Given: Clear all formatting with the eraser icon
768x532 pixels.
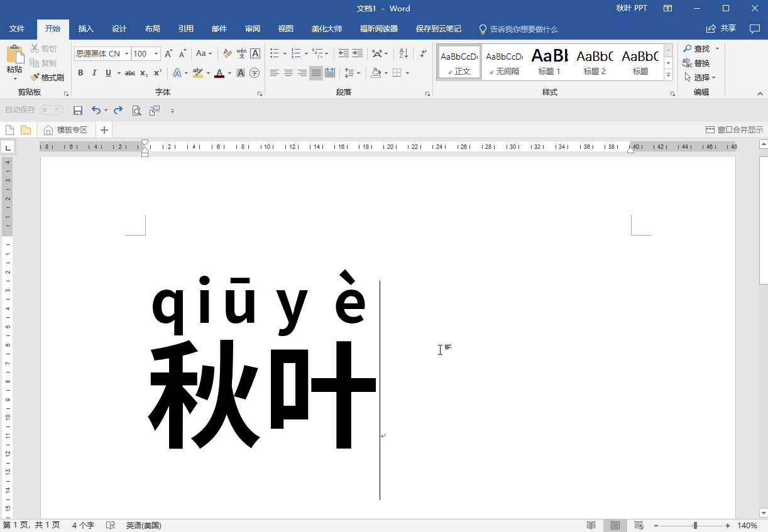Looking at the screenshot, I should [x=228, y=54].
